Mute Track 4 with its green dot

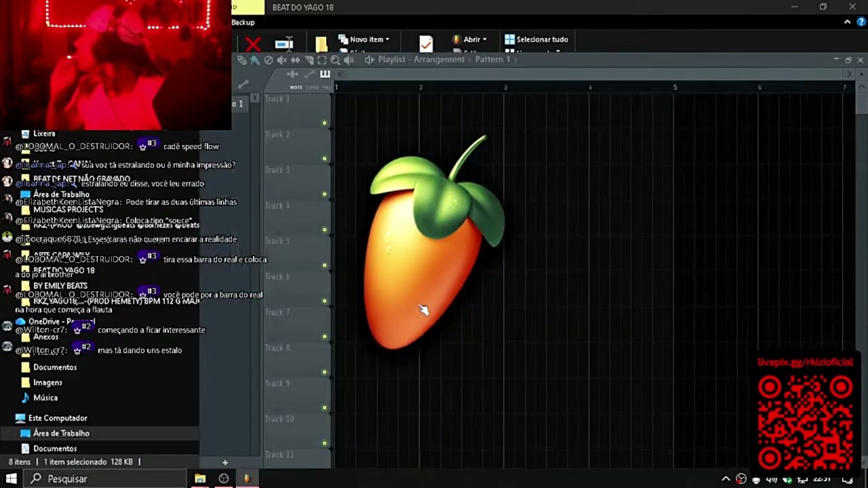pyautogui.click(x=324, y=230)
